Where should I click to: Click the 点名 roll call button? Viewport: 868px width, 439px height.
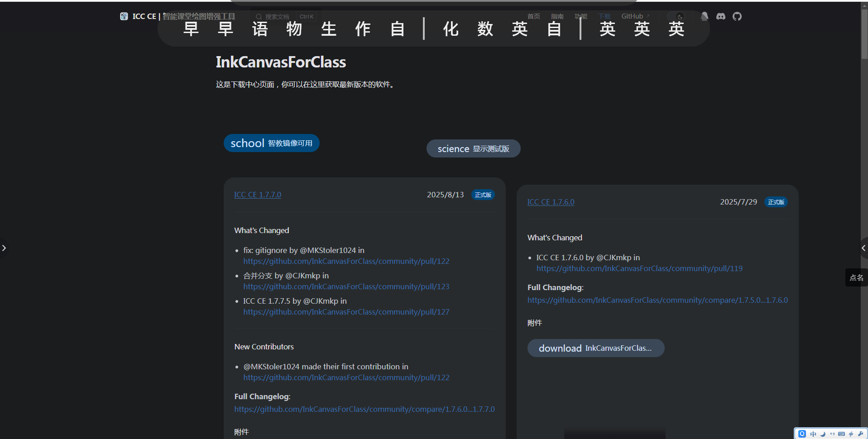(x=856, y=277)
